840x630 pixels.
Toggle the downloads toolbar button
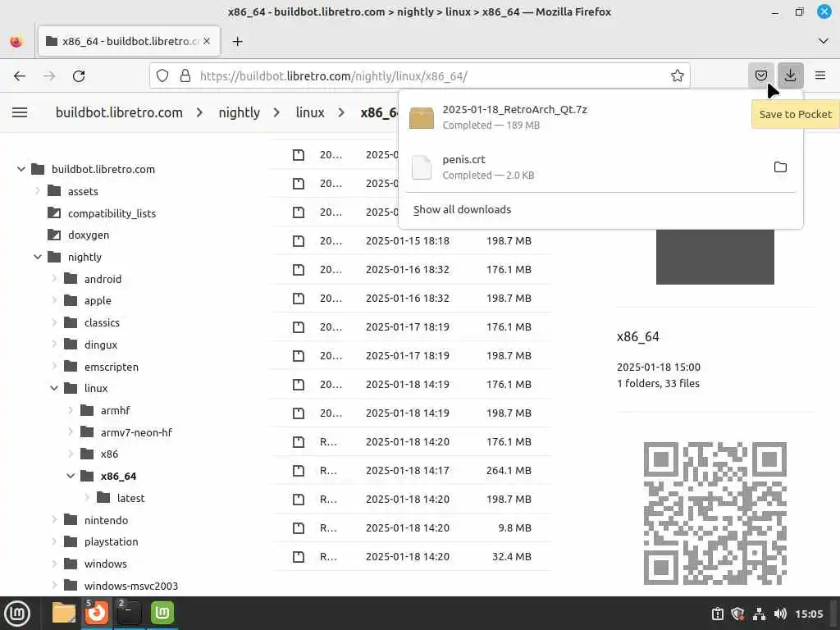pos(790,75)
